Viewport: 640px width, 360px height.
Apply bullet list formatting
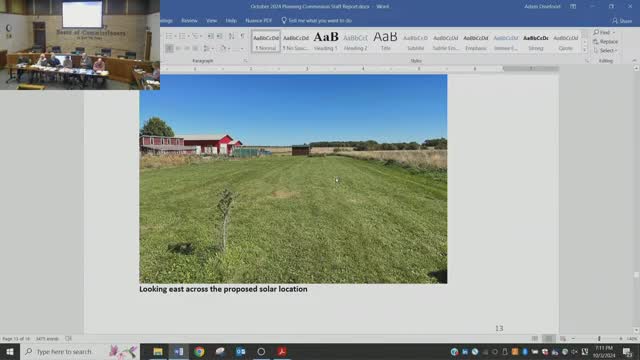click(169, 36)
